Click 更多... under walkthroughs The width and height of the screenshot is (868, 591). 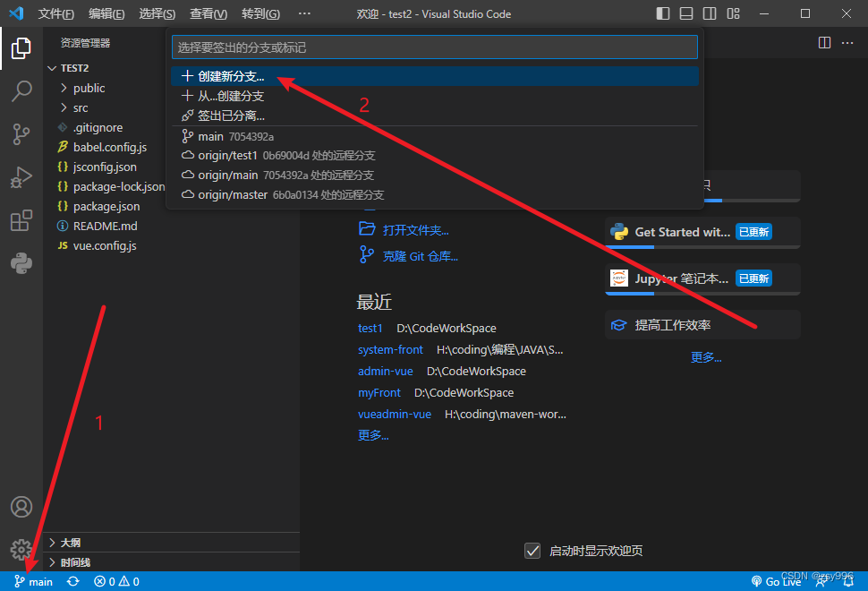tap(706, 357)
